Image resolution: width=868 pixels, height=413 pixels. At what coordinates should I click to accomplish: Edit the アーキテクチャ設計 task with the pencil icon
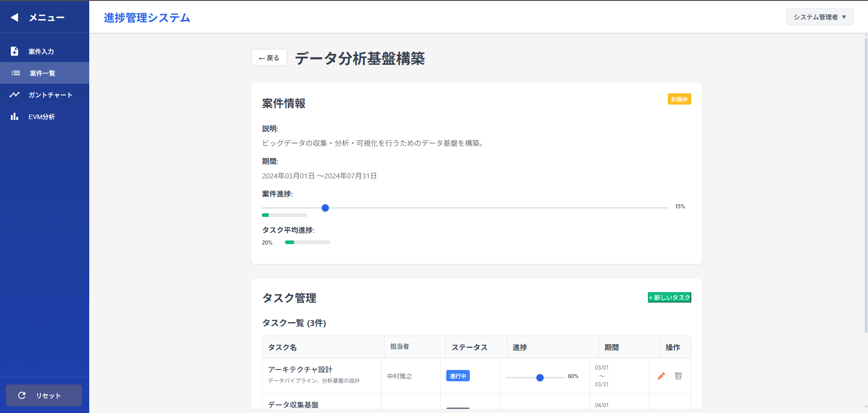pos(661,376)
